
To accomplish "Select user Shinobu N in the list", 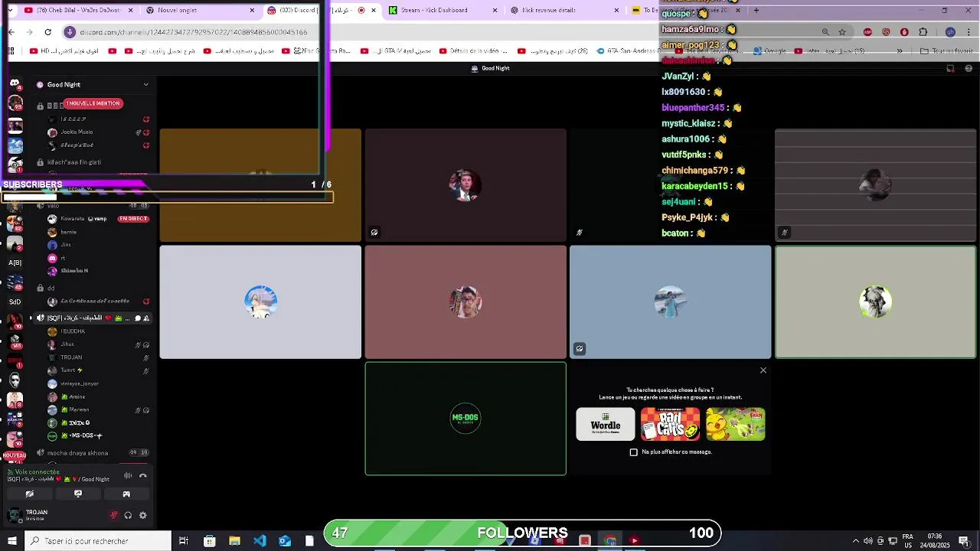I will coord(74,271).
